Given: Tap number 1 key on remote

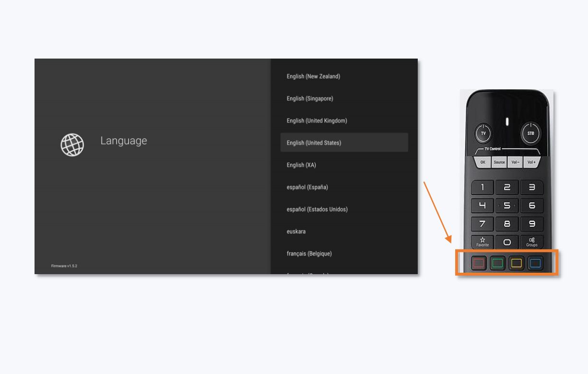Looking at the screenshot, I should (482, 187).
